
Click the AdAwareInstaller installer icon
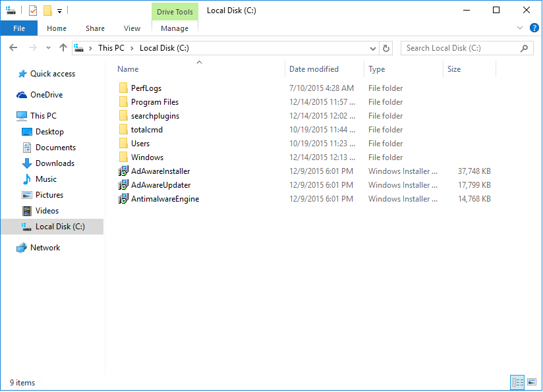pyautogui.click(x=123, y=171)
